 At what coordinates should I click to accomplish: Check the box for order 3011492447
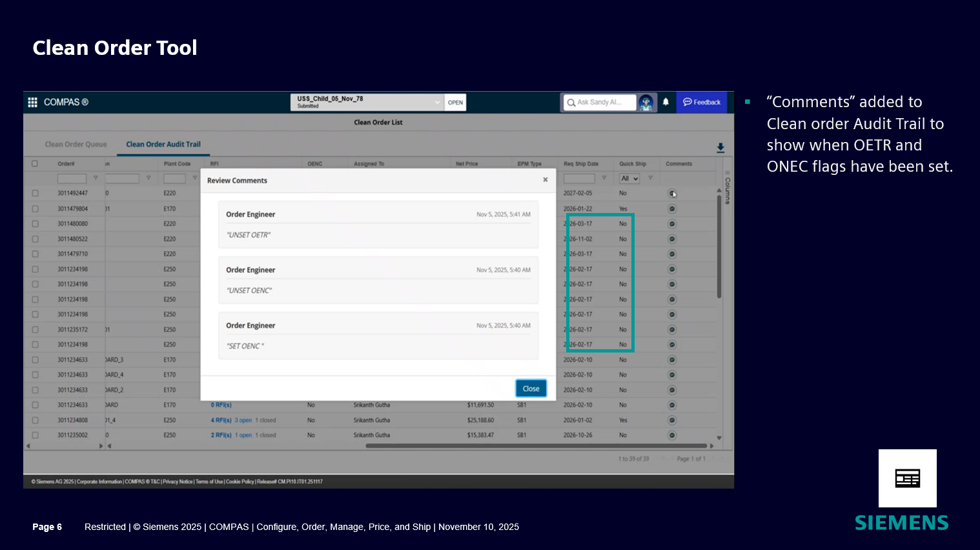click(x=35, y=193)
